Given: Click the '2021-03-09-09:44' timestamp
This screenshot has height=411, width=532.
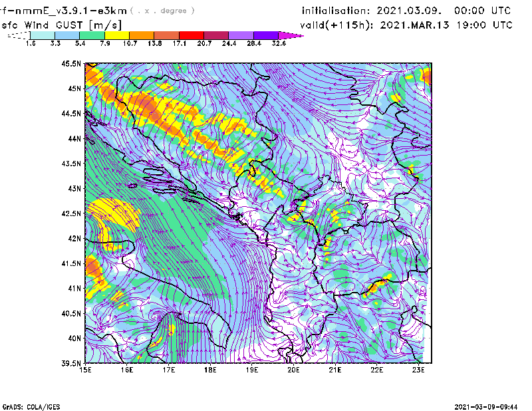Looking at the screenshot, I should pos(486,407).
